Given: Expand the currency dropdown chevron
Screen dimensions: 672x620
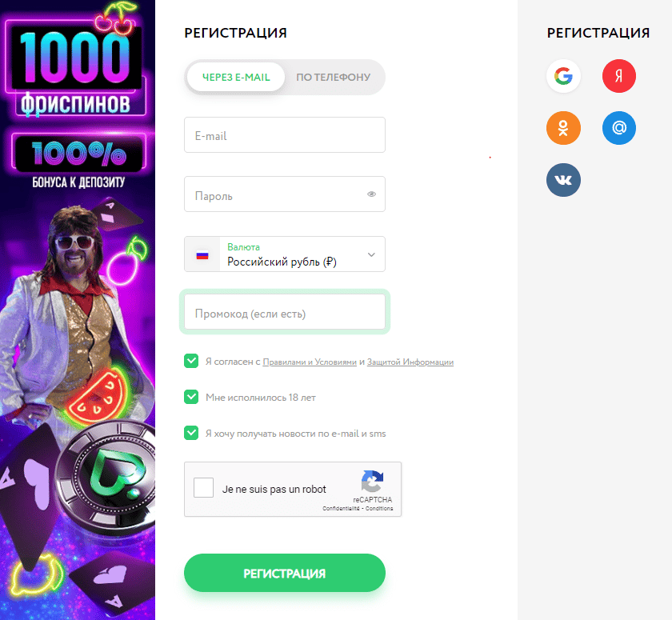Looking at the screenshot, I should [371, 254].
